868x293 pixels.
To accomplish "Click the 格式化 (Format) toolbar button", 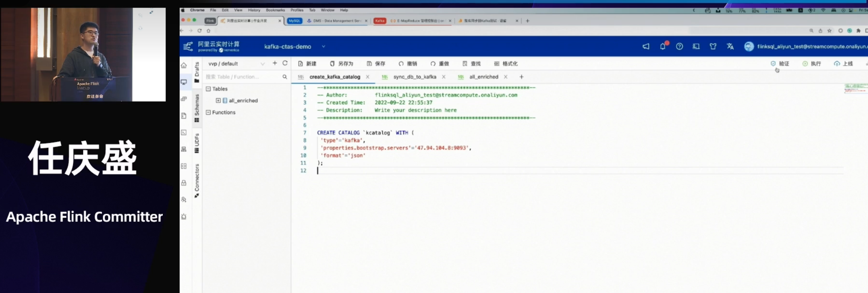I will click(x=506, y=64).
